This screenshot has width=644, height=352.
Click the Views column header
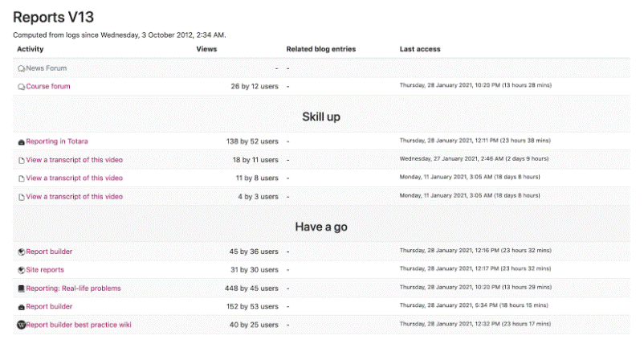point(206,49)
